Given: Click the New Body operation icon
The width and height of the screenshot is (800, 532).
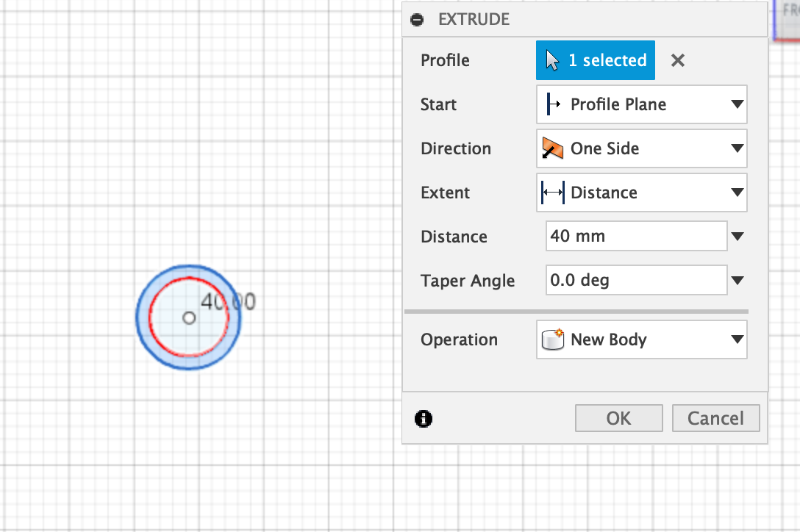Looking at the screenshot, I should pyautogui.click(x=553, y=339).
